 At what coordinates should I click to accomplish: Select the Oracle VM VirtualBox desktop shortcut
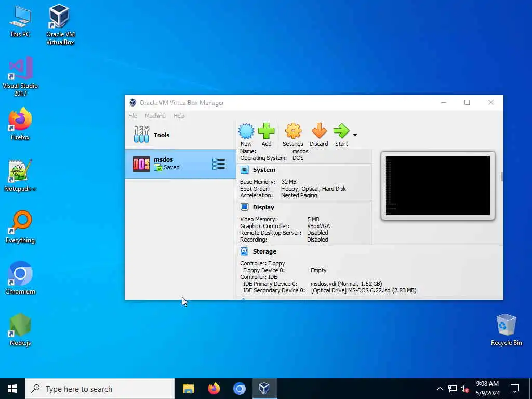click(x=60, y=24)
